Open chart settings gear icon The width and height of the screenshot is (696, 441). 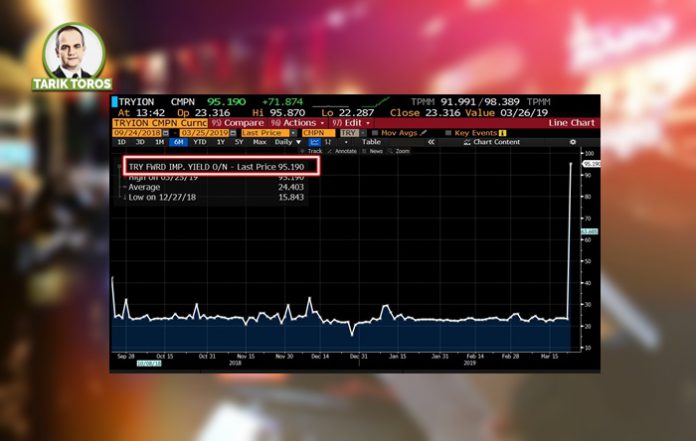pos(573,142)
